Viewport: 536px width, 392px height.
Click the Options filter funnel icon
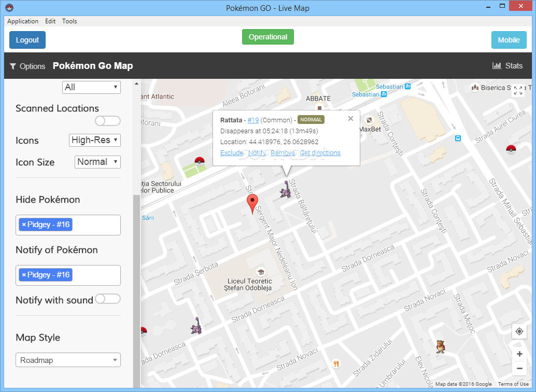pos(13,66)
